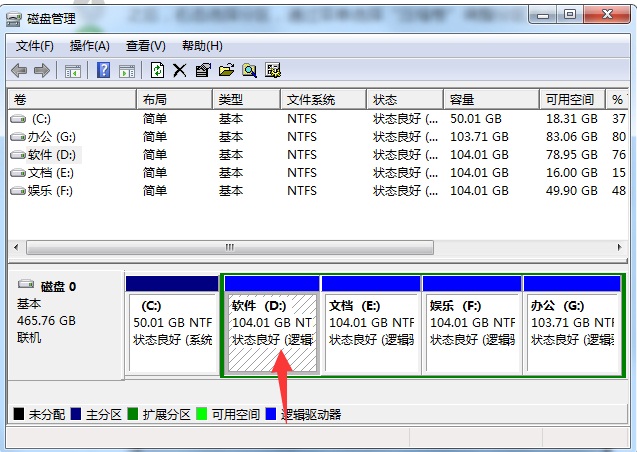637x452 pixels.
Task: Click the blue 逻辑驱动器 legend swatch
Action: click(271, 414)
